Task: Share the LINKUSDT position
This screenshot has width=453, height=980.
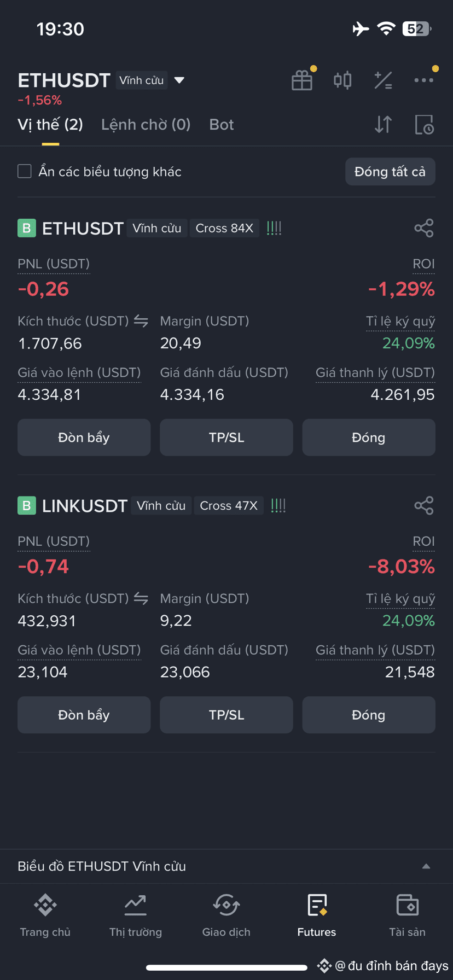Action: coord(424,505)
